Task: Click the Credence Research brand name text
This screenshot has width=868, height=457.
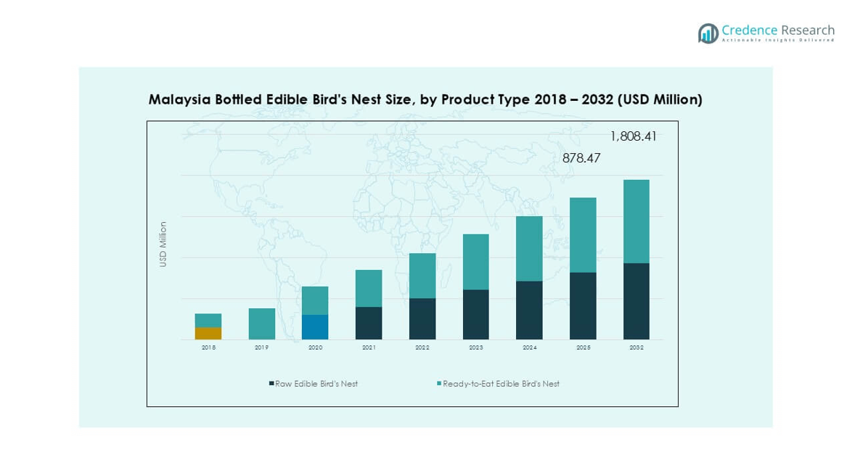Action: pos(778,30)
